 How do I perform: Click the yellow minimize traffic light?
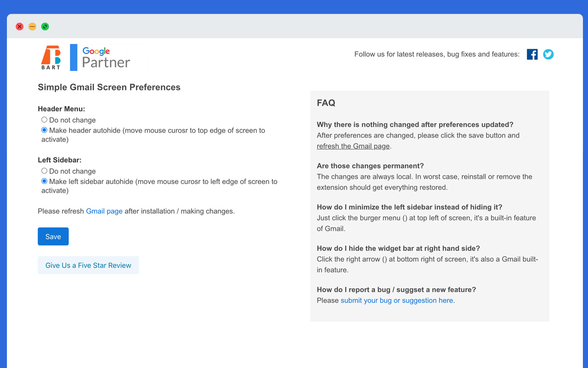click(x=32, y=26)
